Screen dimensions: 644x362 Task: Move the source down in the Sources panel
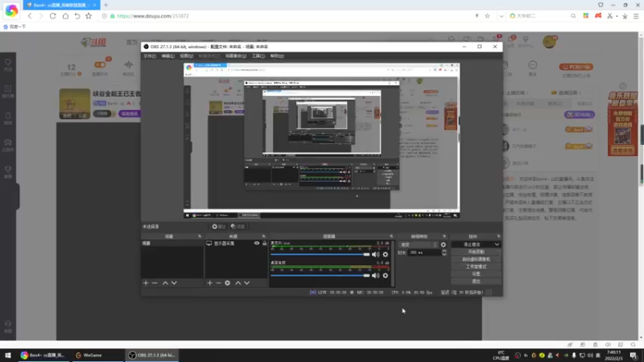click(x=247, y=283)
